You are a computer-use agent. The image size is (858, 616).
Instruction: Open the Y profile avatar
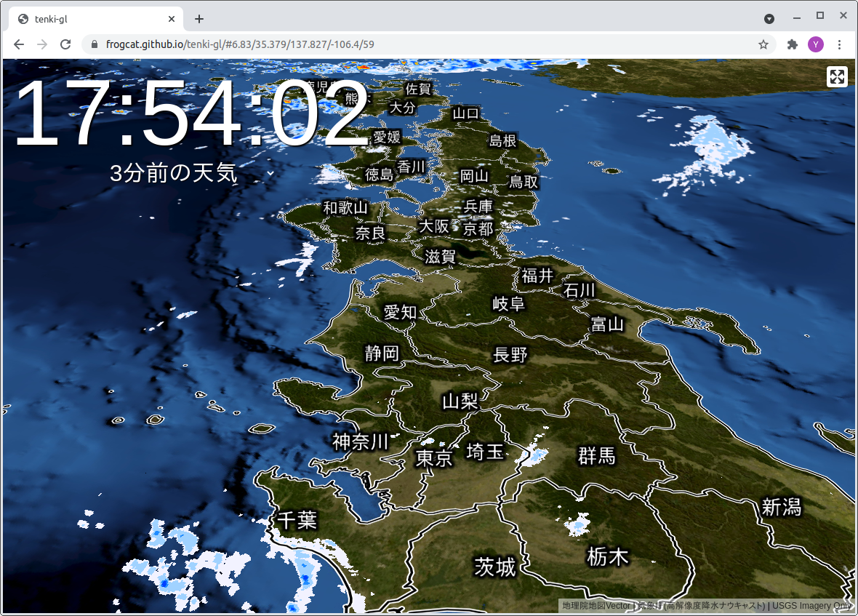pyautogui.click(x=816, y=44)
